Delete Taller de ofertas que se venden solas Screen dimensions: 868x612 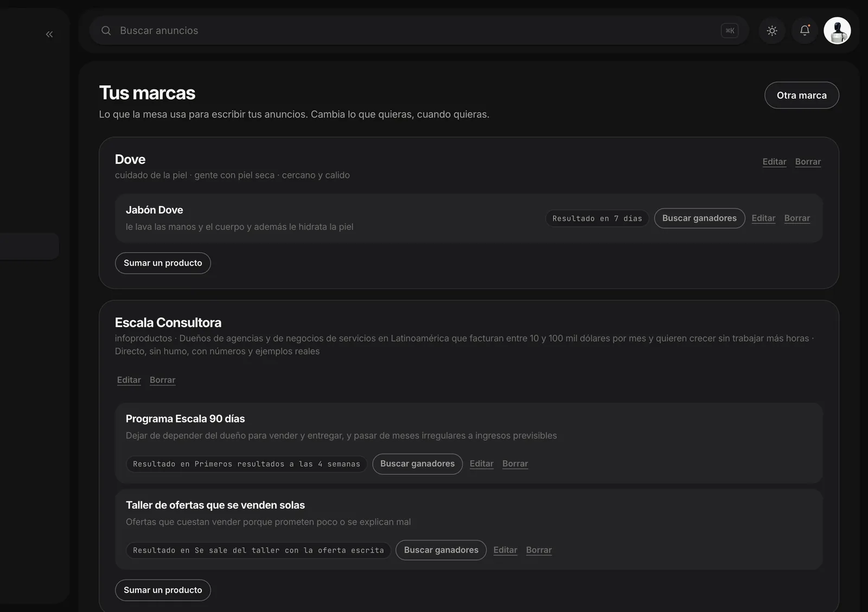coord(539,550)
